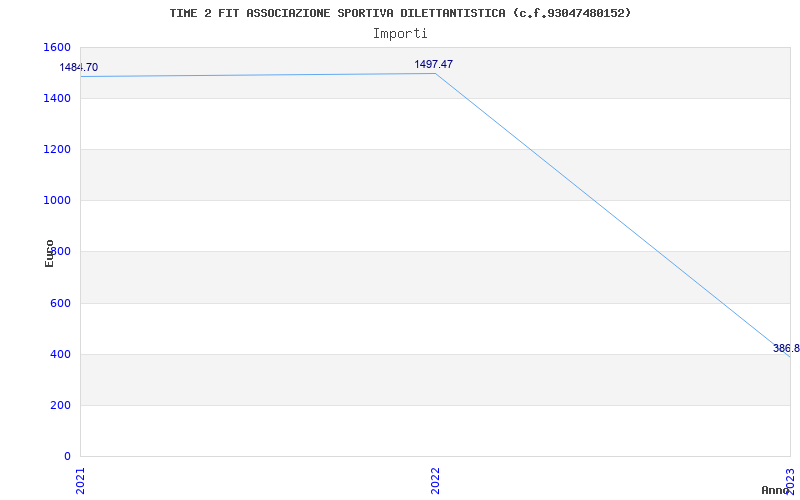Click the 1000 y-axis value

point(57,201)
